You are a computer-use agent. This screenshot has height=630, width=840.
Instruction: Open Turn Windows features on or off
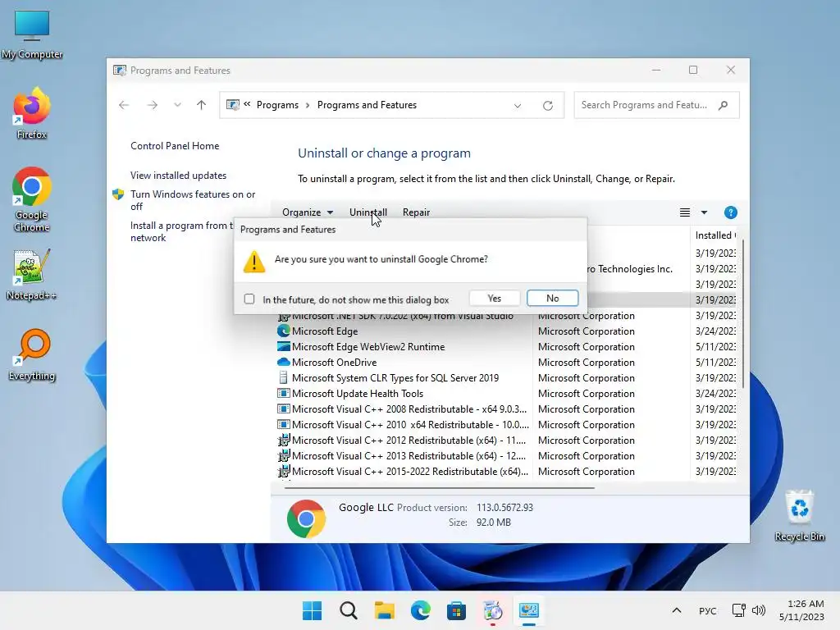click(193, 200)
